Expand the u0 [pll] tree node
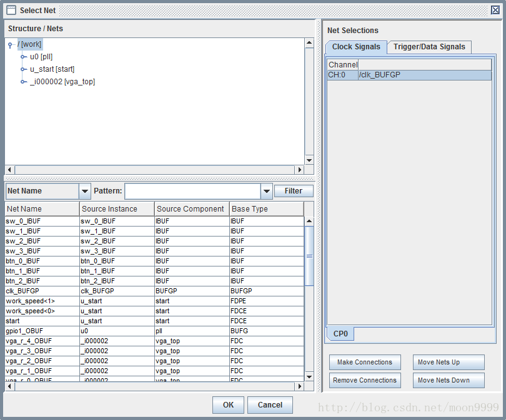The width and height of the screenshot is (506, 420). [24, 57]
